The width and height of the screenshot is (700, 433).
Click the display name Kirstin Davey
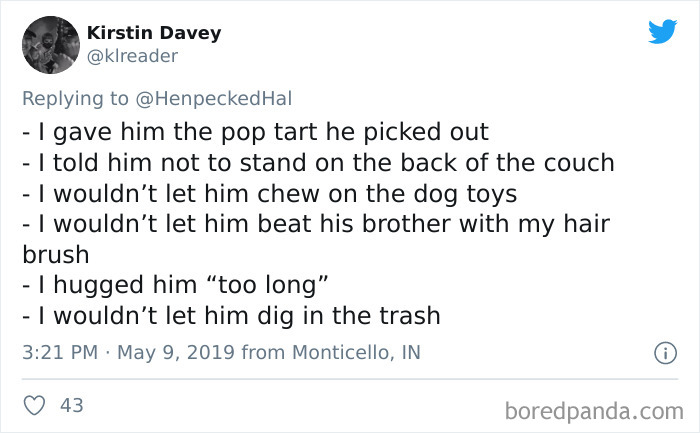154,32
